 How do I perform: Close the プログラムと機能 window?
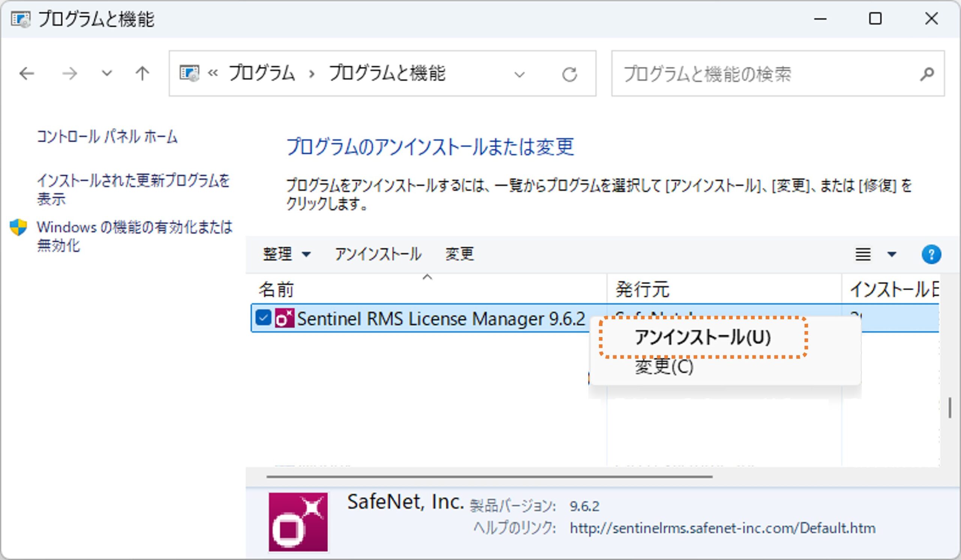931,19
